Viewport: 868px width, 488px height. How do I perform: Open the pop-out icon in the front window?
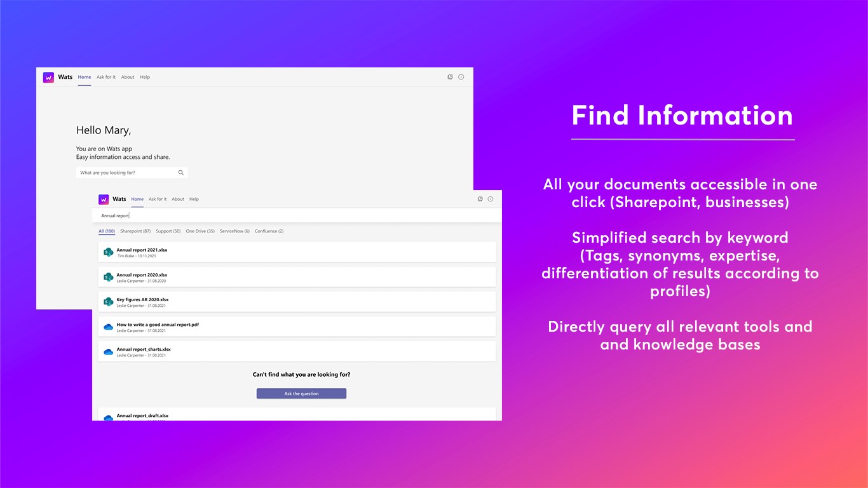coord(480,199)
